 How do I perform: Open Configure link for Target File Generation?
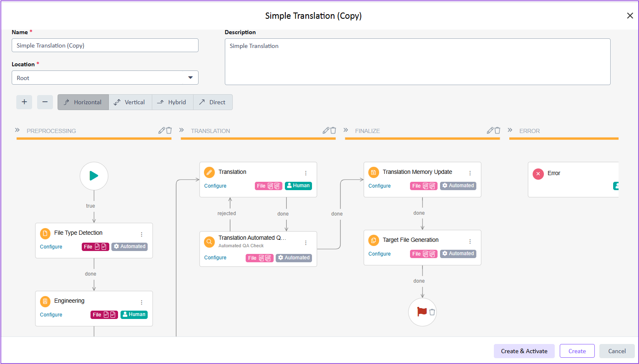click(379, 254)
